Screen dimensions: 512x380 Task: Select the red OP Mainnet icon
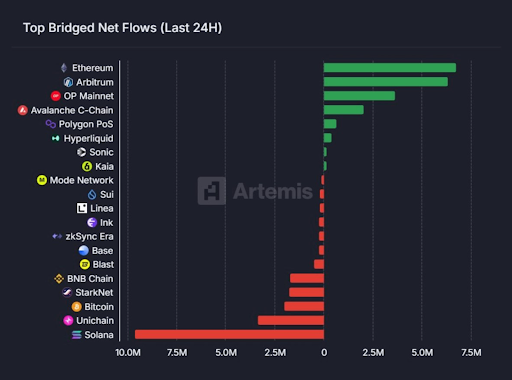(x=56, y=96)
